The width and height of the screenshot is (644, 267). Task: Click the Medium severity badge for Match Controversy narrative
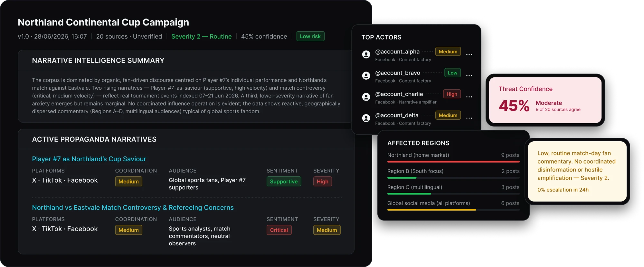(327, 230)
